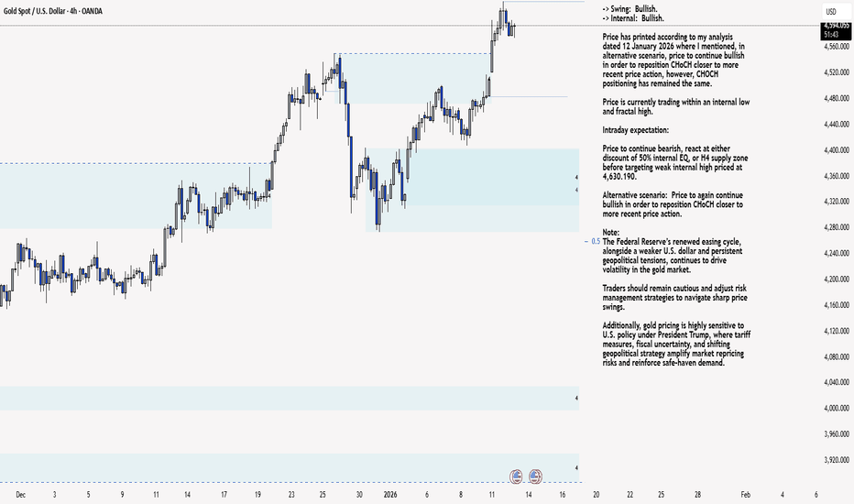Click the candle countdown timer 51:43
The image size is (854, 504).
(833, 35)
